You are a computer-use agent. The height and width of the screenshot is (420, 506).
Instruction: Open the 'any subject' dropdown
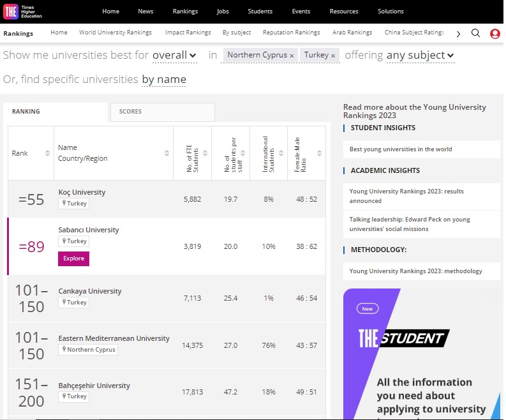(420, 56)
